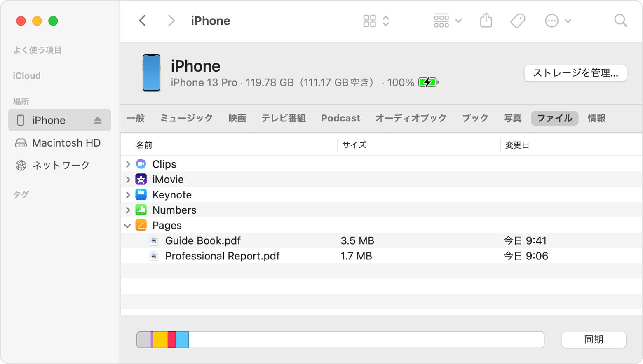643x364 pixels.
Task: Switch view using the icon grid control
Action: tap(376, 21)
